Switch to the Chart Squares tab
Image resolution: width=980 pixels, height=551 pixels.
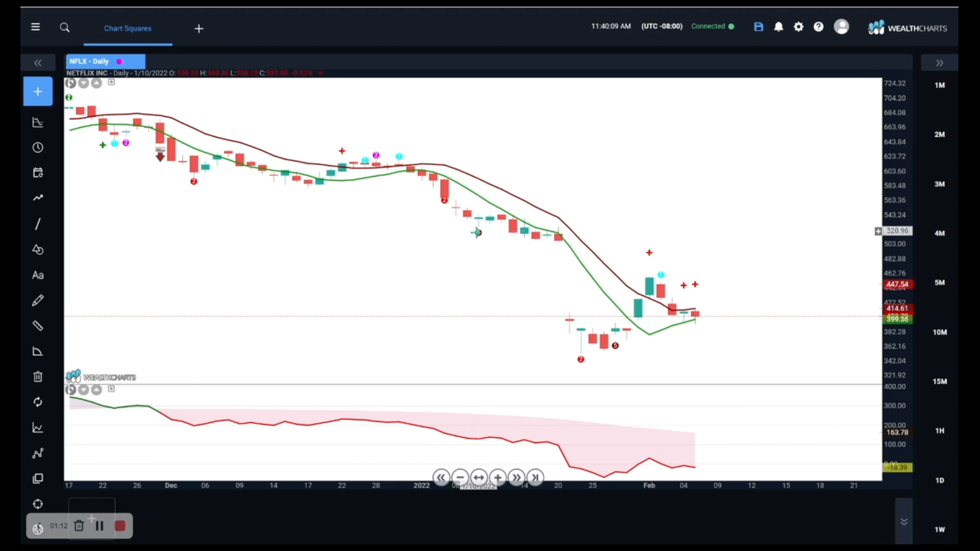click(x=128, y=29)
